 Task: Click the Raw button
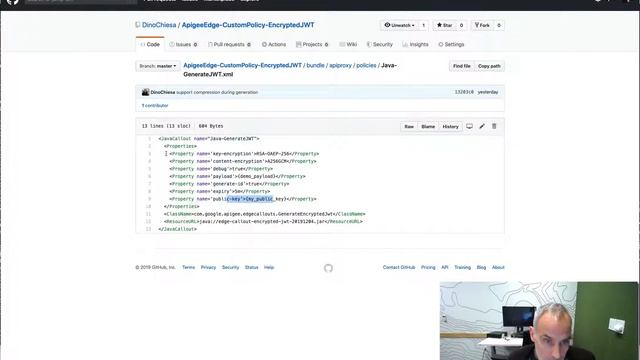[409, 127]
